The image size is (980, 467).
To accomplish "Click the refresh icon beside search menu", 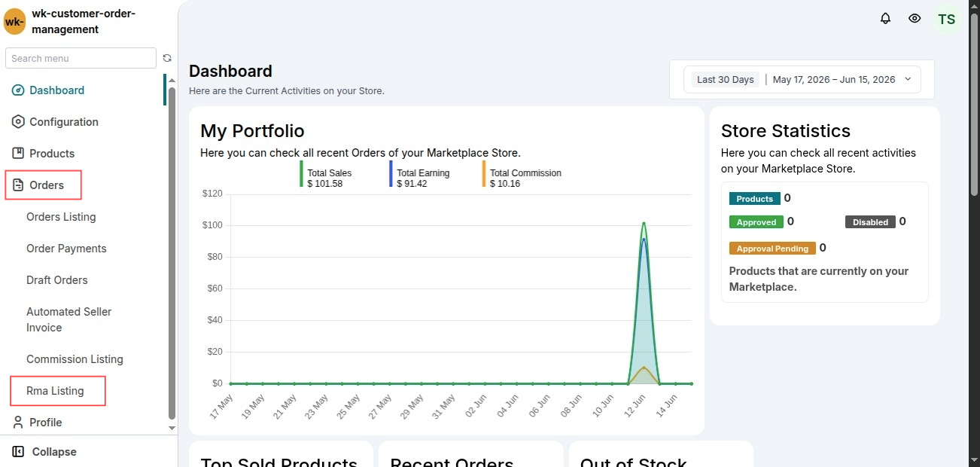I will click(x=167, y=58).
